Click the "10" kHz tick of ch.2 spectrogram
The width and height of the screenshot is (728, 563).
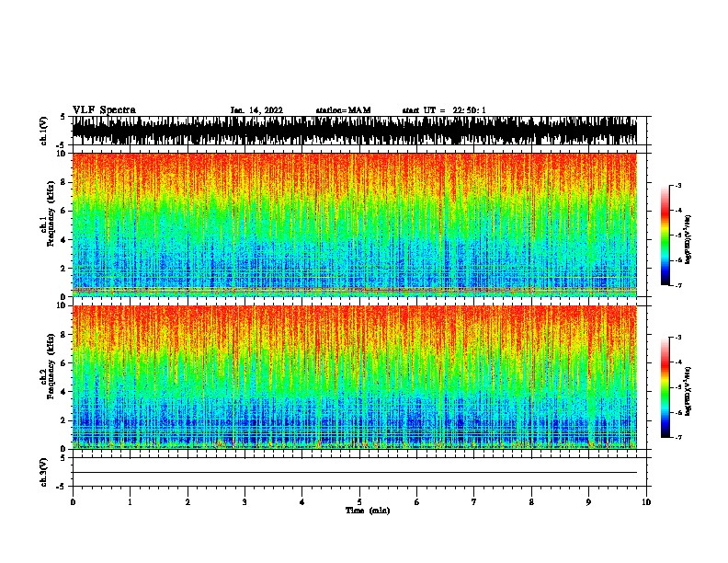(x=63, y=305)
